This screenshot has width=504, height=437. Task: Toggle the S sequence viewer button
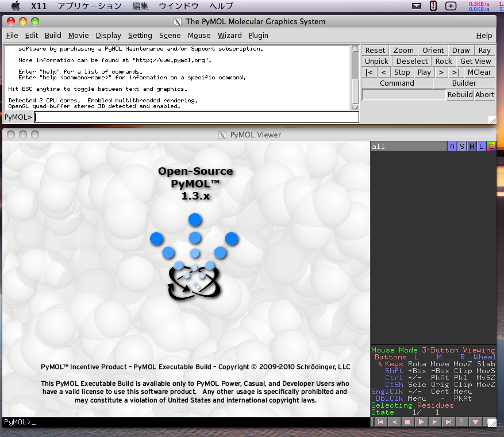point(461,422)
